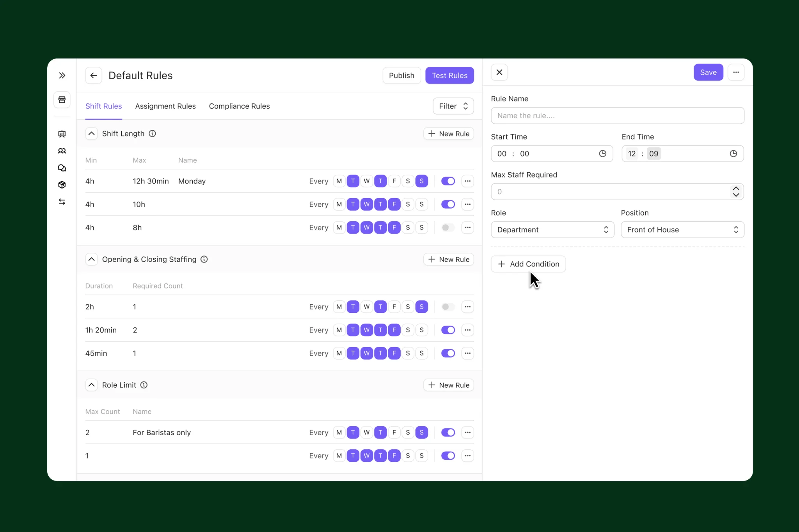
Task: Open the team members icon in the sidebar
Action: 62,151
